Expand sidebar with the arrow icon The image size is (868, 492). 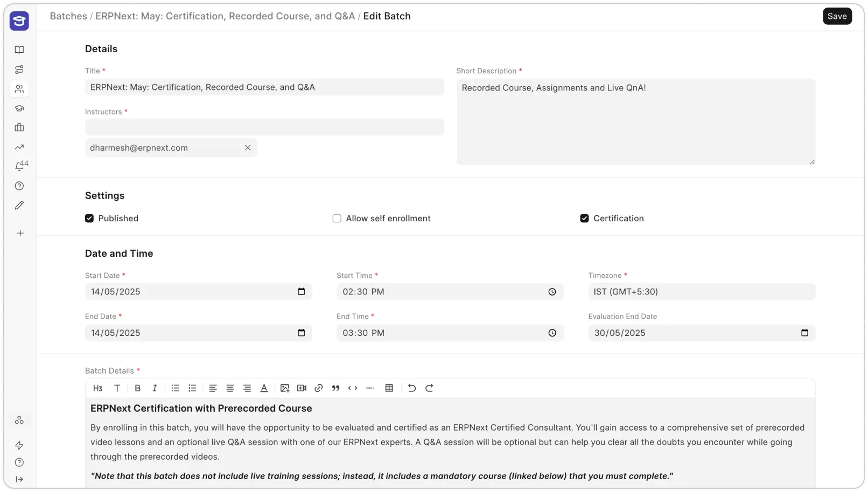(19, 480)
